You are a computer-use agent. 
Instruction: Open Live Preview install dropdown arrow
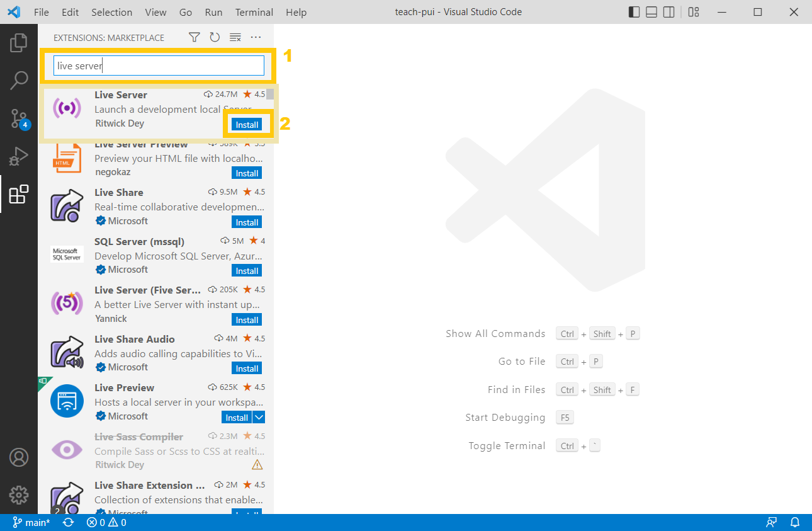(x=259, y=418)
